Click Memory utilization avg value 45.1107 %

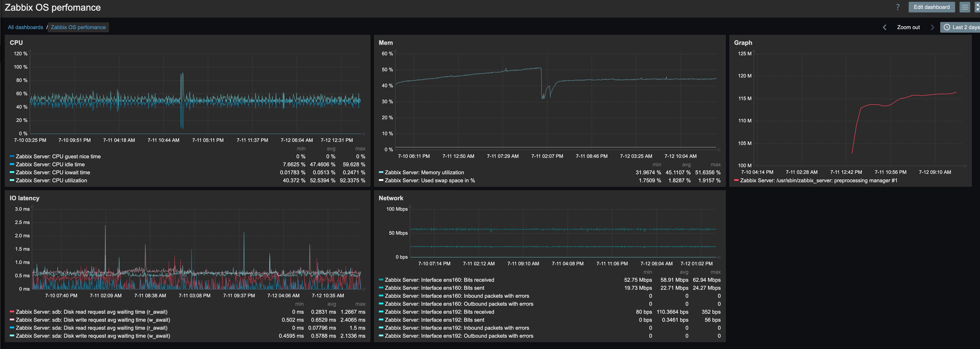tap(678, 172)
